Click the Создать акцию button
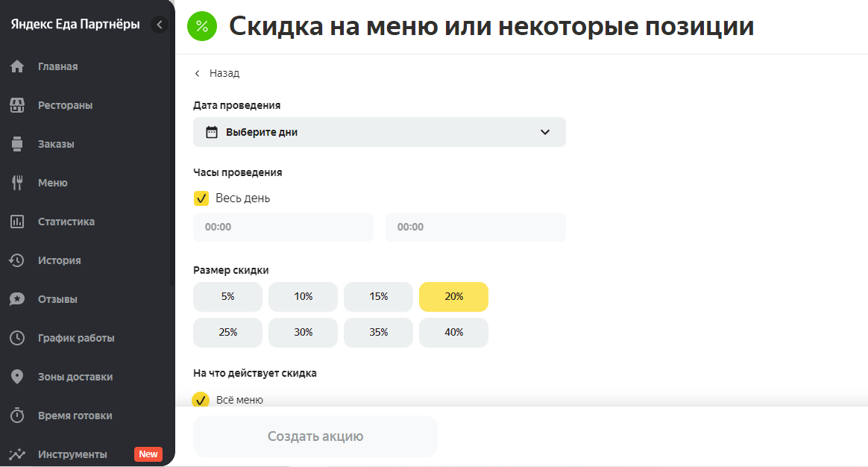The width and height of the screenshot is (868, 467). click(315, 436)
